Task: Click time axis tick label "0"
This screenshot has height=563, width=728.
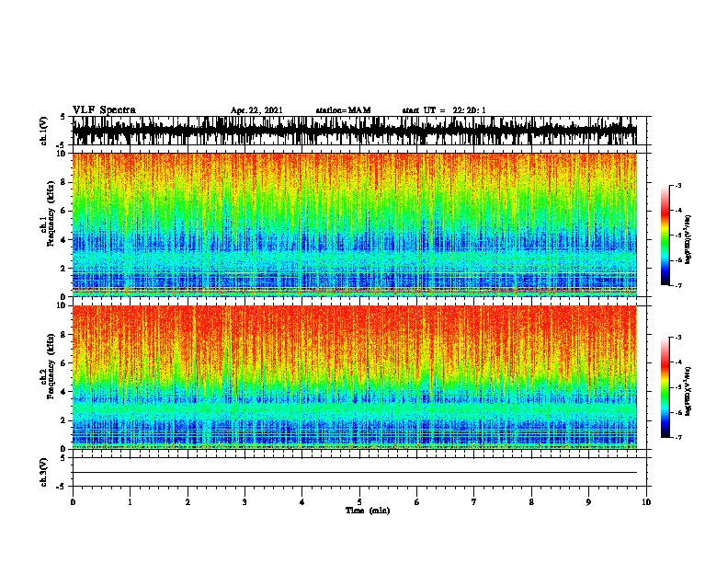Action: [x=73, y=502]
